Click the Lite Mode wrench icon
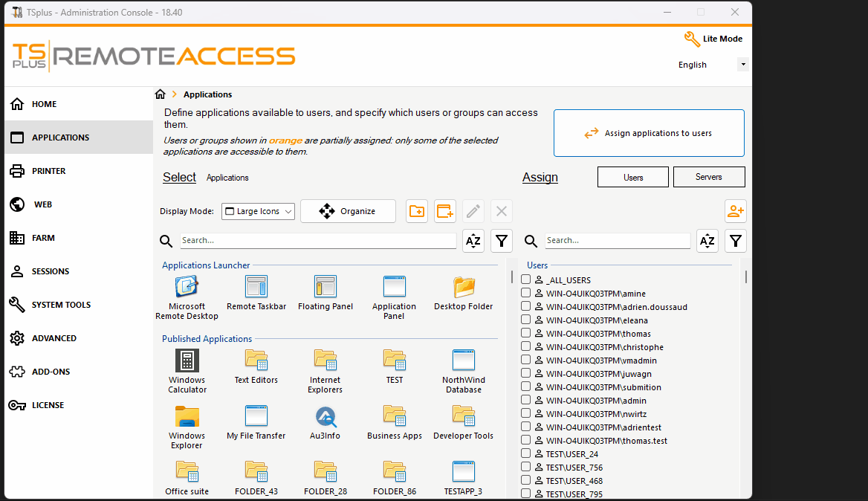 click(x=692, y=38)
